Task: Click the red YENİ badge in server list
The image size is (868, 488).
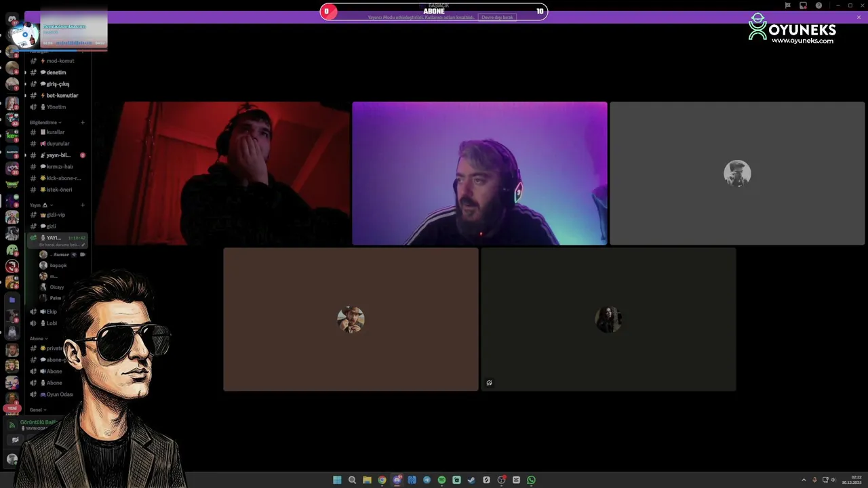Action: [12, 408]
